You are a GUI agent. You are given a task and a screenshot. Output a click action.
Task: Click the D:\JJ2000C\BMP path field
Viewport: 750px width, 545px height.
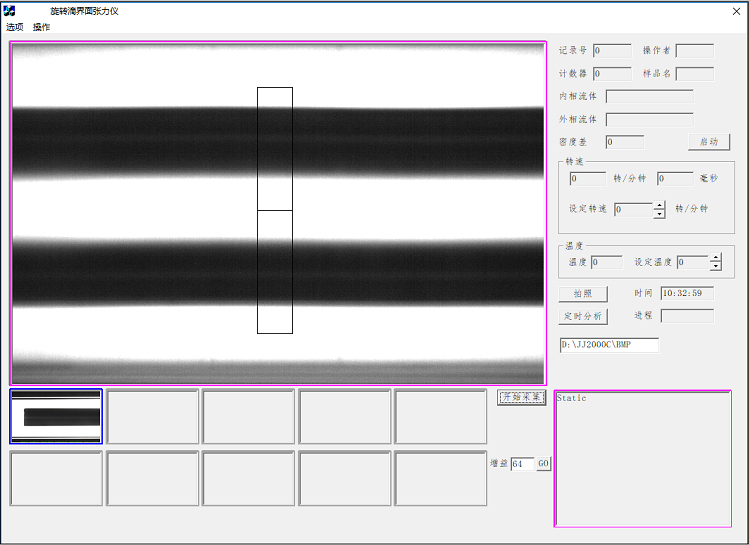point(609,345)
